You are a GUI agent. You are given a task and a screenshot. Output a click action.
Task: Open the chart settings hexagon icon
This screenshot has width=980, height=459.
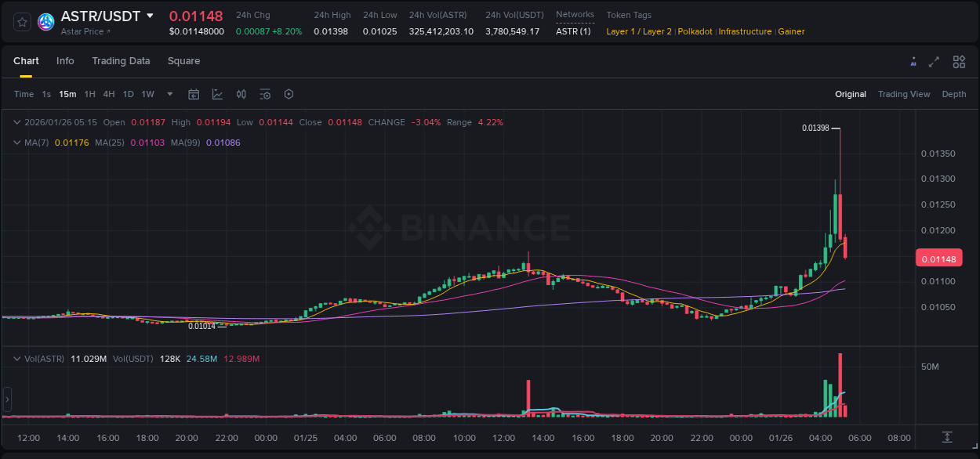pyautogui.click(x=289, y=94)
